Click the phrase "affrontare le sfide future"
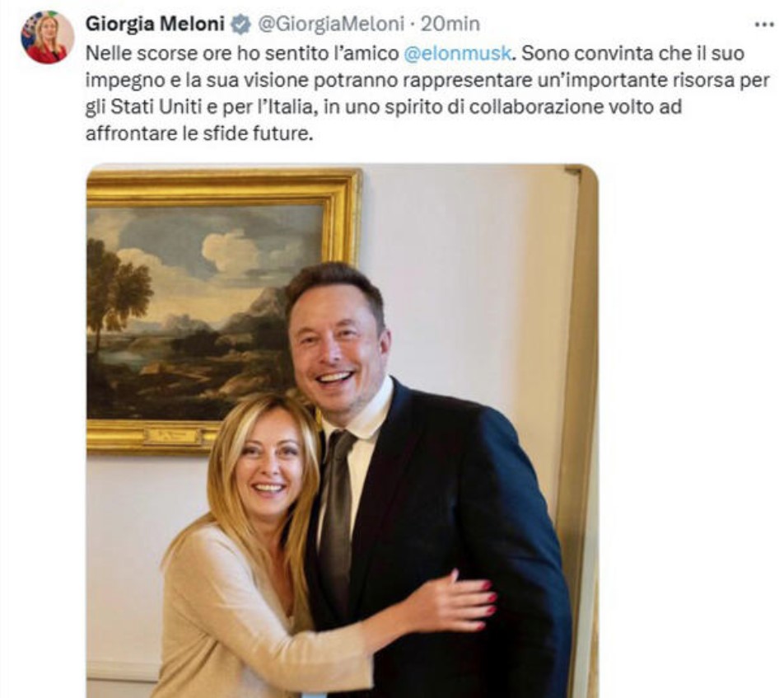 coord(199,134)
